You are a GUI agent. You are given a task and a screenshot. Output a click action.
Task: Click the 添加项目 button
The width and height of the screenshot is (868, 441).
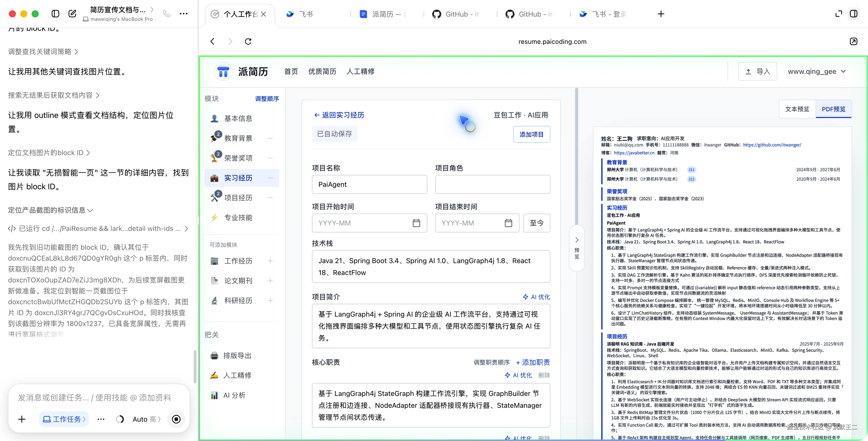tap(531, 134)
